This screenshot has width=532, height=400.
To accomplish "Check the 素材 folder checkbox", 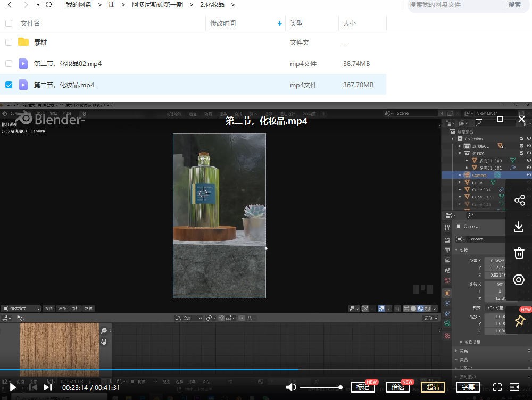I will (x=9, y=42).
